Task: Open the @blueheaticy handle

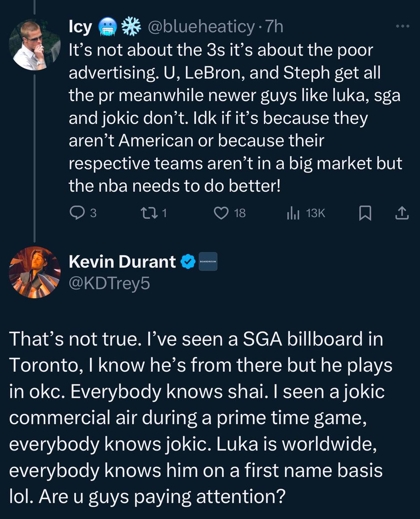Action: point(200,27)
